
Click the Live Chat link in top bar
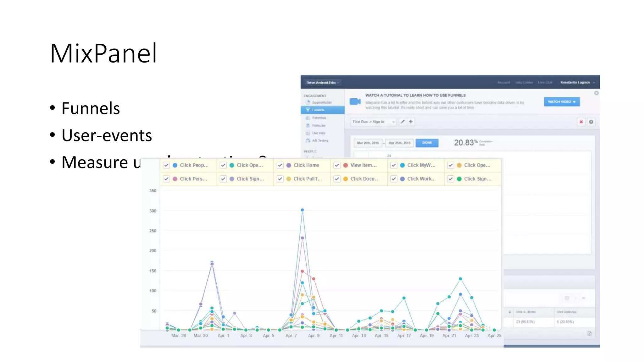coord(545,82)
